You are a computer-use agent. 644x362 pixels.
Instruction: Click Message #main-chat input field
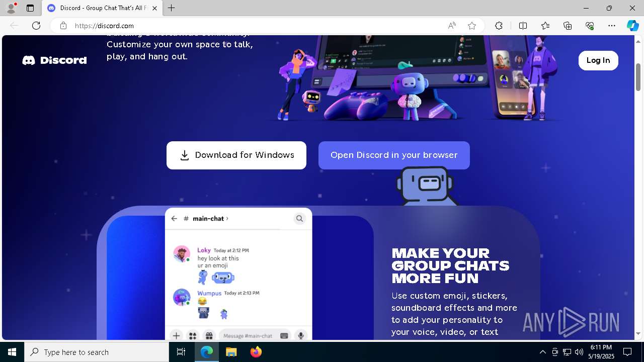tap(256, 335)
